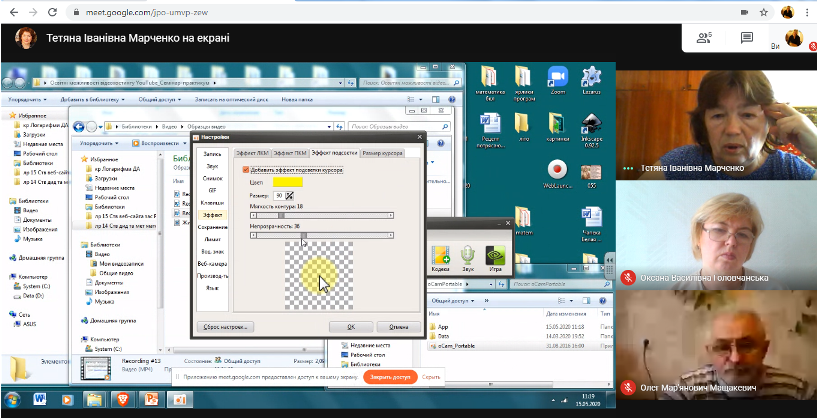Expand the '»' overflow chevron in oCamPortable toolbar
The width and height of the screenshot is (817, 418).
tap(487, 301)
